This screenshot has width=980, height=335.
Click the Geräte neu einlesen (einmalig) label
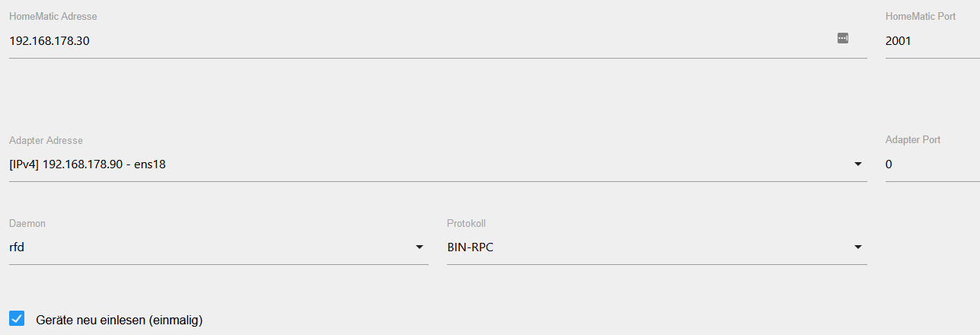(x=119, y=320)
